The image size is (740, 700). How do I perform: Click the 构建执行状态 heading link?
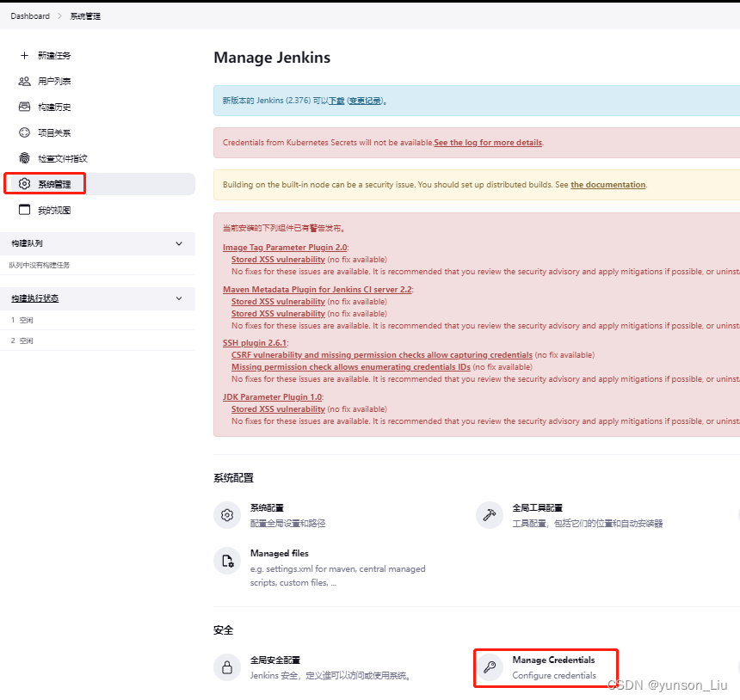(x=35, y=298)
